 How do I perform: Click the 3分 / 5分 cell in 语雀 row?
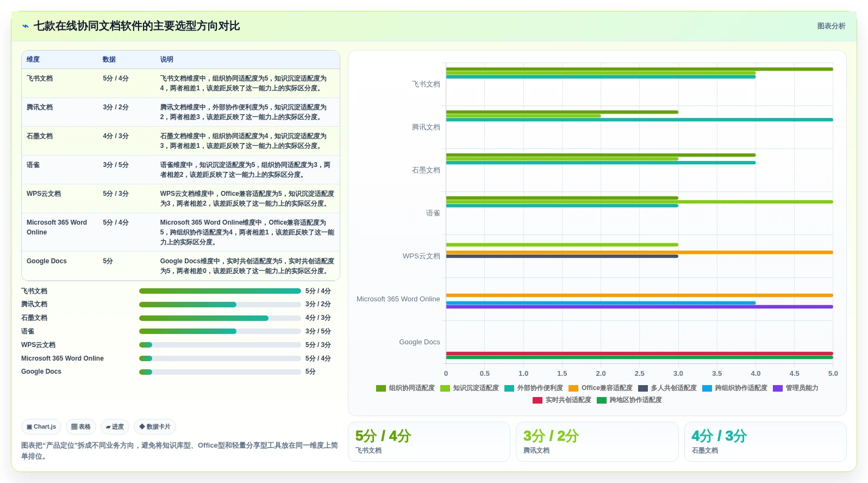coord(116,165)
